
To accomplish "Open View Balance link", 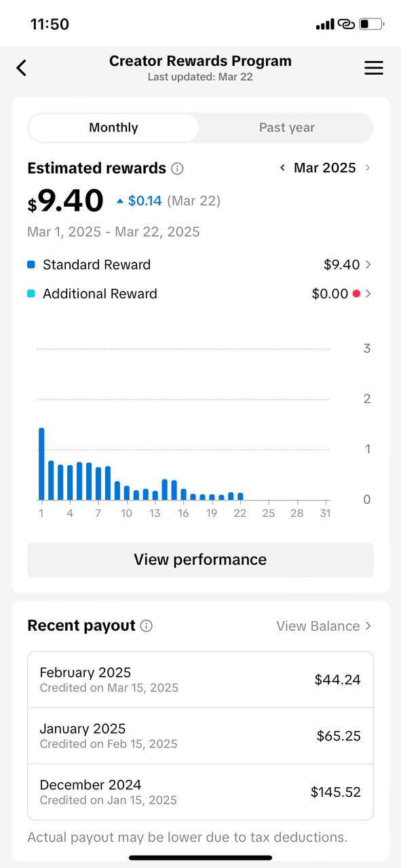I will coord(324,626).
